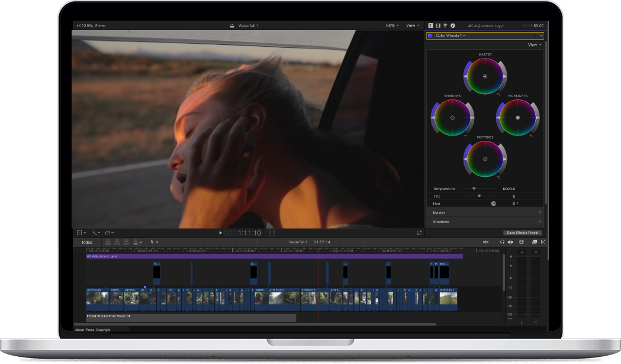Click the Master row in inspector
The width and height of the screenshot is (621, 364).
point(485,212)
